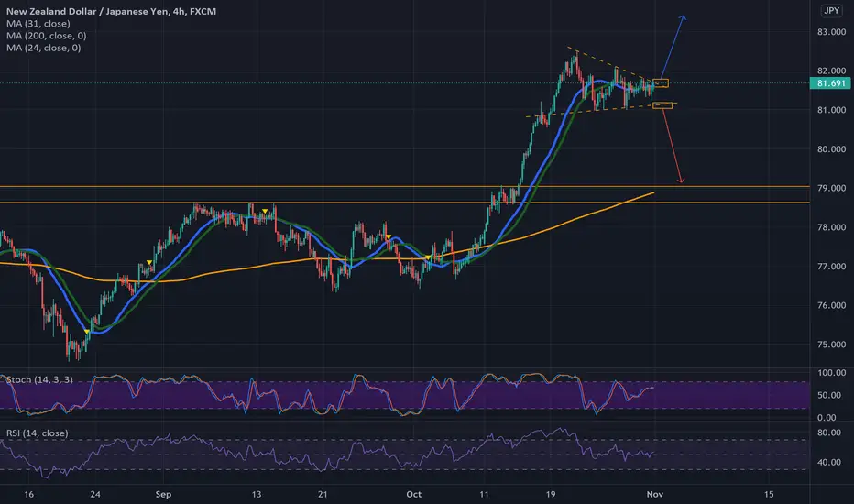854x504 pixels.
Task: Click the 15 date label on time axis
Action: [x=769, y=494]
